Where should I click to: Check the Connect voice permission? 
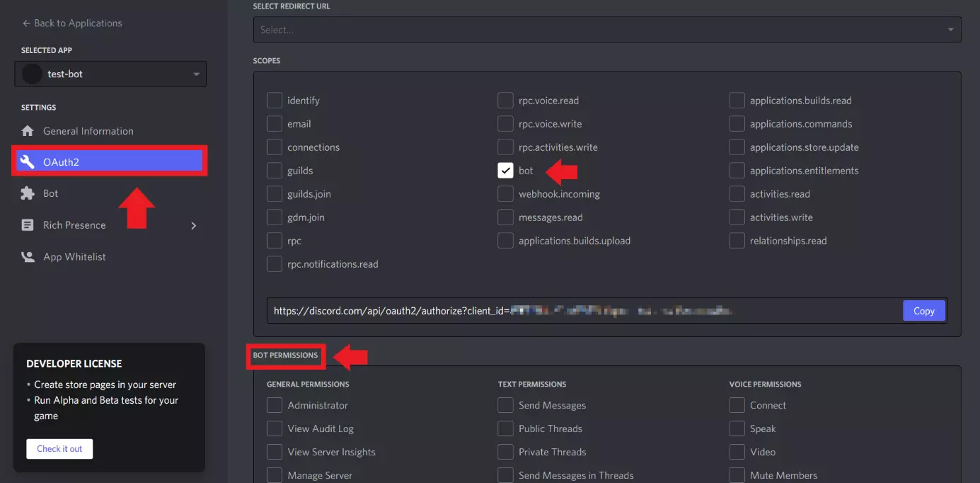[737, 405]
